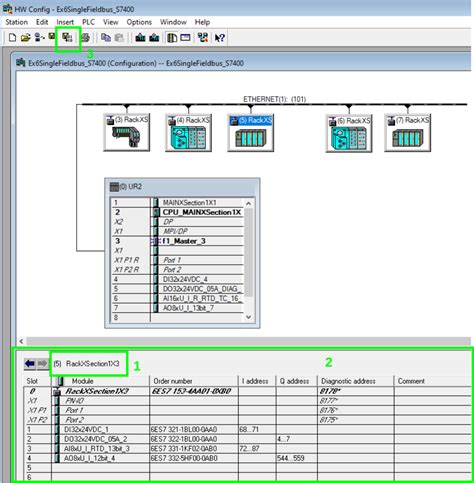
Task: Open the (5) RackXSection1X3 station dropdown
Action: (89, 364)
